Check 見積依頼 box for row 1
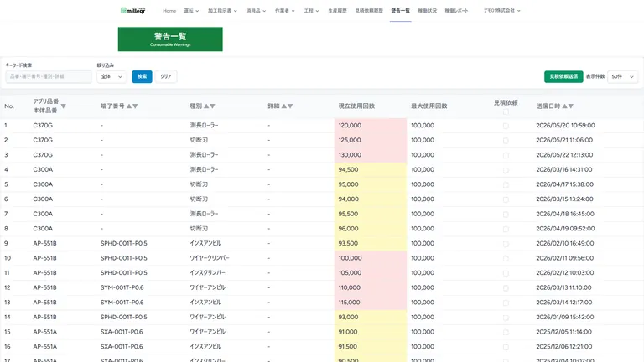 [x=506, y=126]
